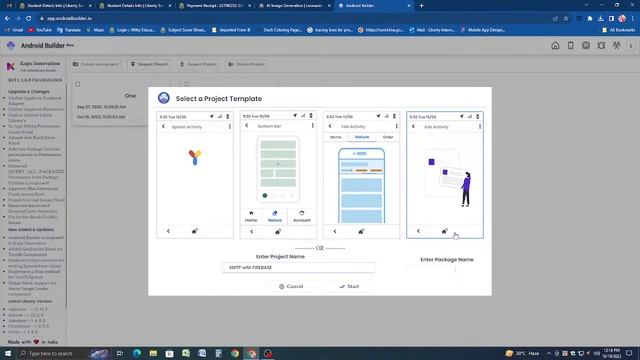Click Account item in Bottom Bar preview
The height and width of the screenshot is (360, 640).
(302, 216)
